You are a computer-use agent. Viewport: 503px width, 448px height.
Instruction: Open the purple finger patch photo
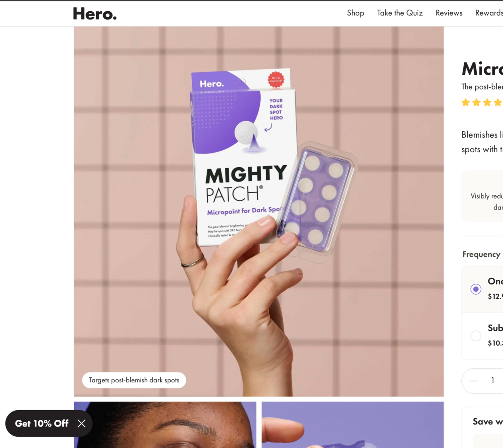coord(353,425)
